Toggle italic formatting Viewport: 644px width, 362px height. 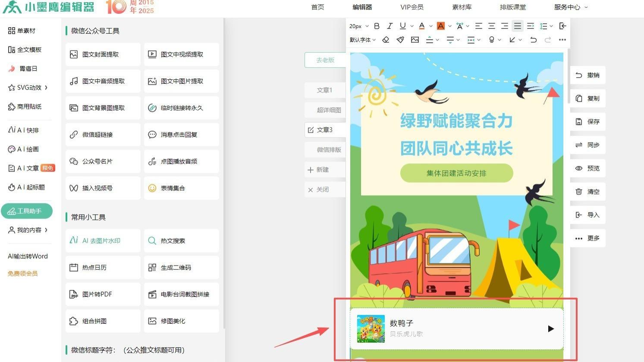390,26
